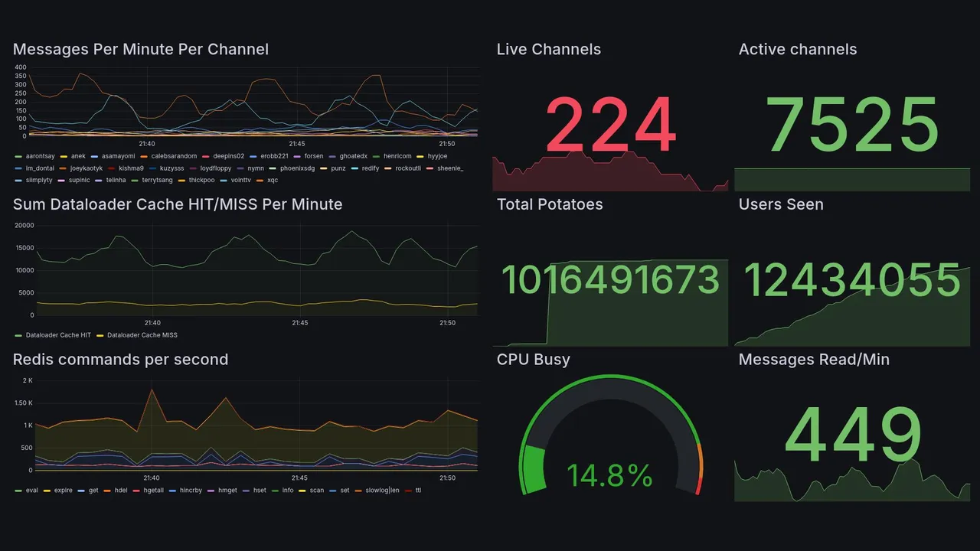This screenshot has height=551, width=980.
Task: Select slowlog|len in the Redis legend
Action: click(382, 490)
